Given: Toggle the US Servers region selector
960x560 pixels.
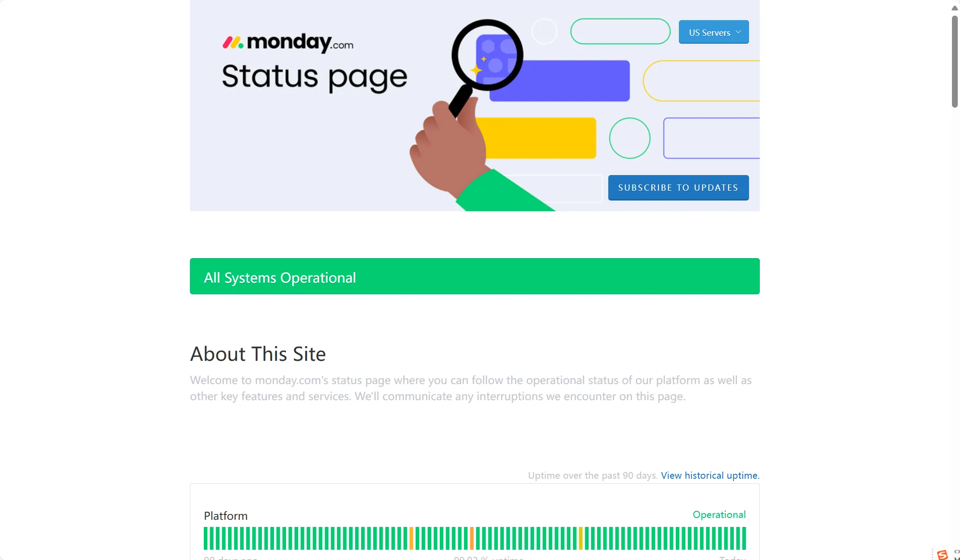Looking at the screenshot, I should pos(713,31).
